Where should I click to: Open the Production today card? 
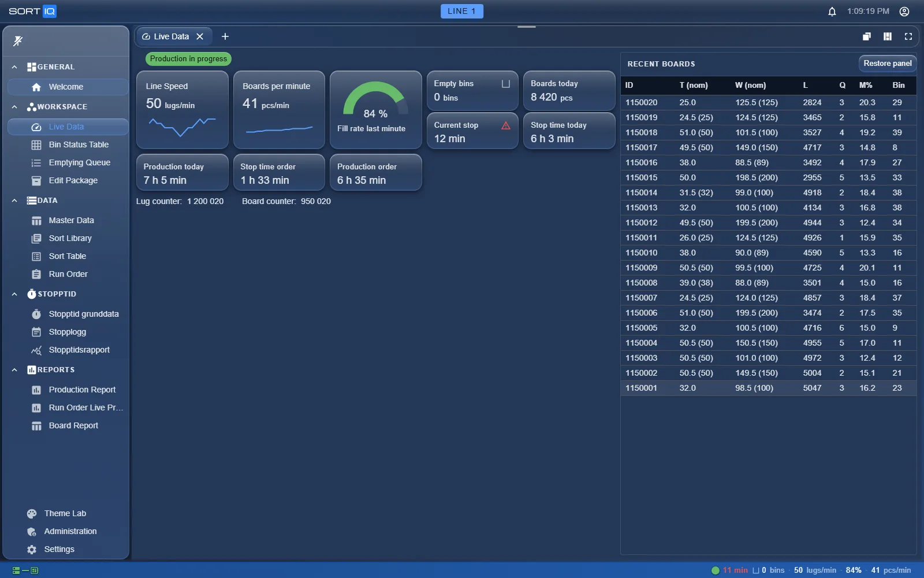point(182,172)
